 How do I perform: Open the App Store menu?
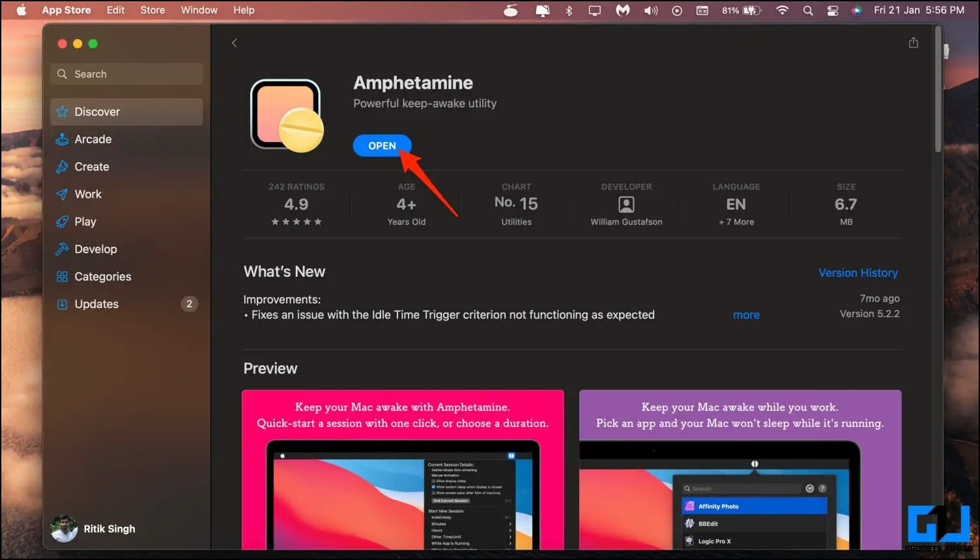point(66,10)
